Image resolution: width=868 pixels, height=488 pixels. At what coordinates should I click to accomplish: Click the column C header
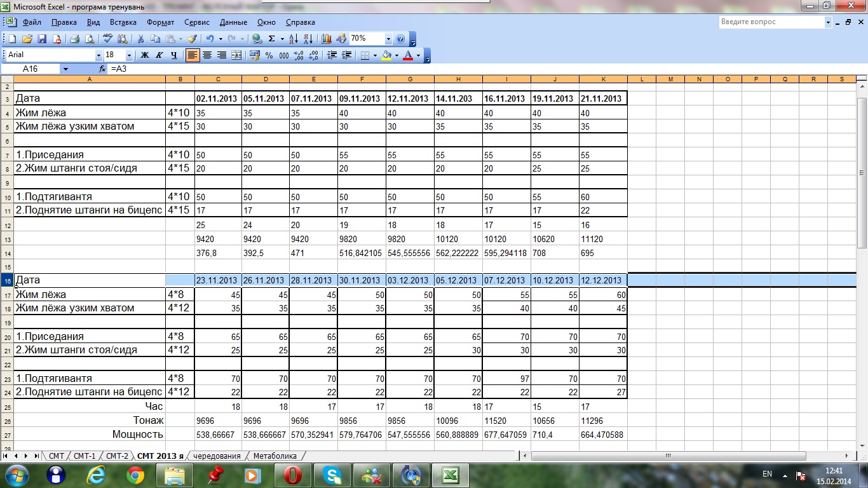coord(218,79)
